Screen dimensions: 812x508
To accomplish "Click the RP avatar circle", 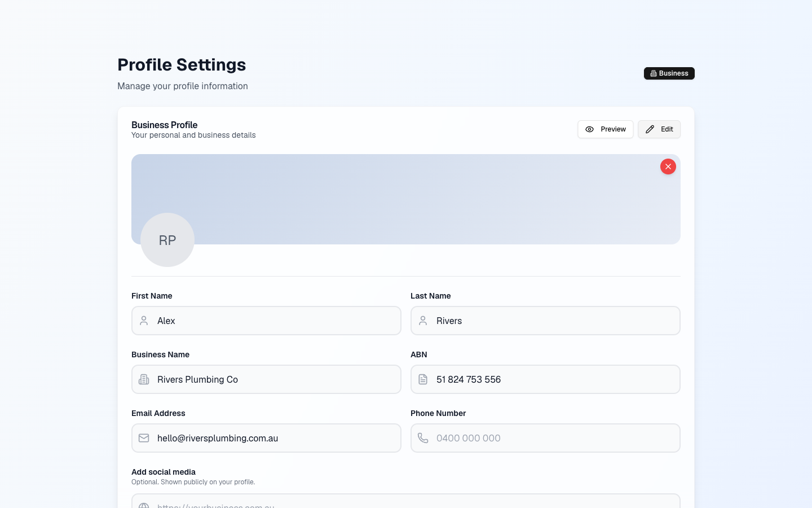I will [x=167, y=240].
